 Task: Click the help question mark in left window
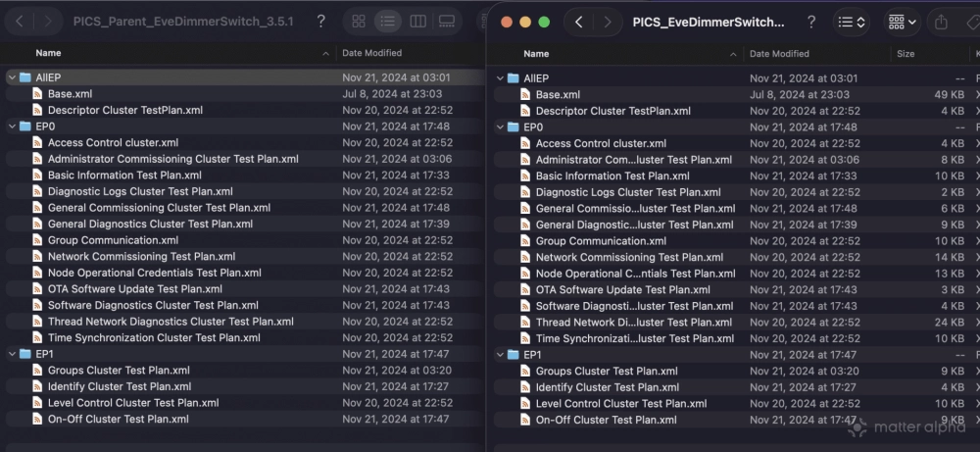pyautogui.click(x=320, y=22)
